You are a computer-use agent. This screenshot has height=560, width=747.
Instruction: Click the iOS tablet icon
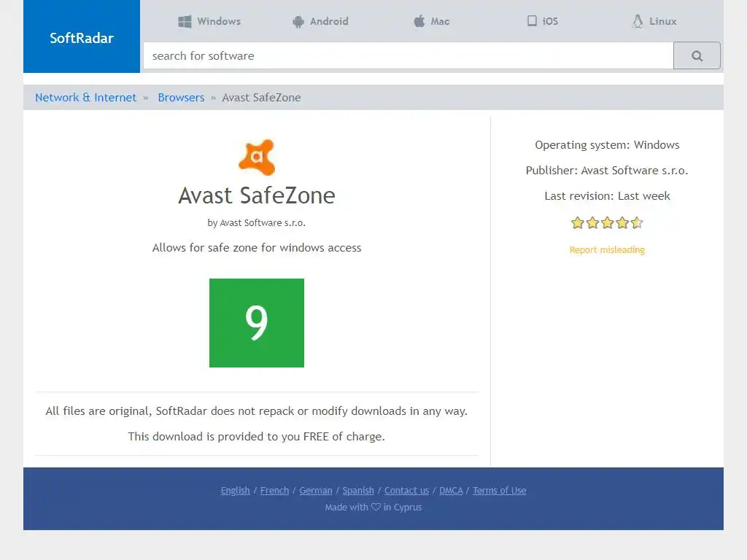[x=532, y=21]
